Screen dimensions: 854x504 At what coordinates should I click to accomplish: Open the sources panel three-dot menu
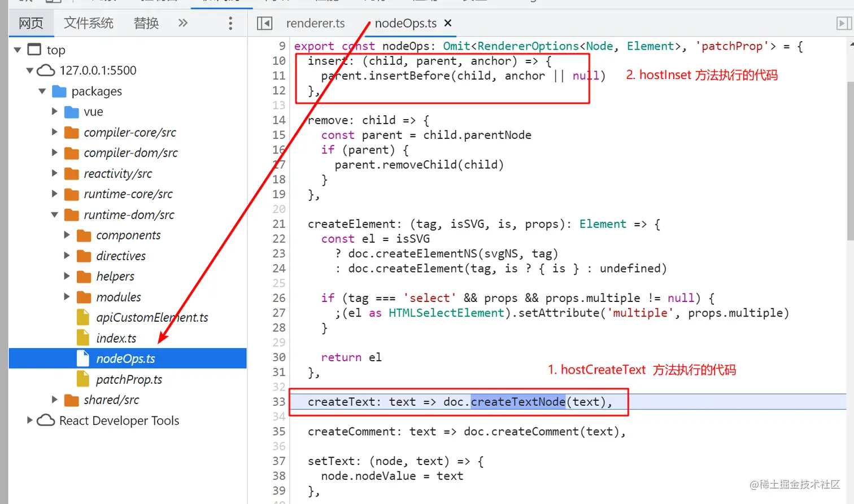point(230,23)
